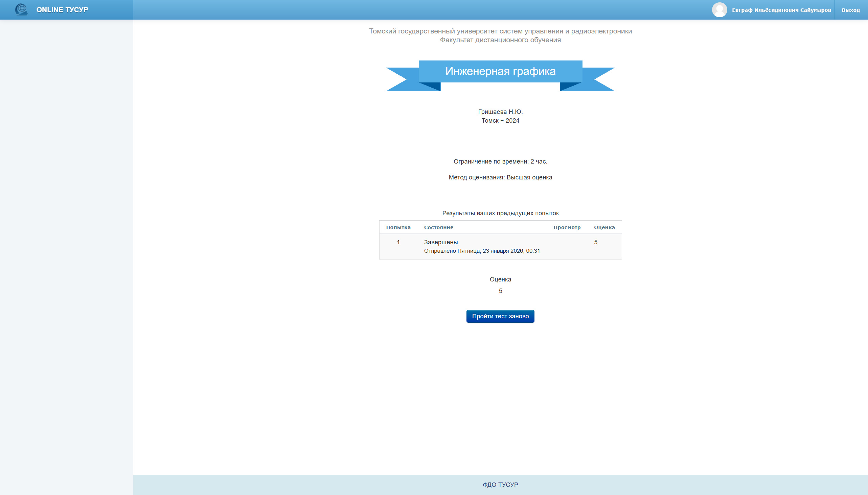Click the Попытка column header
This screenshot has width=868, height=495.
pos(398,227)
